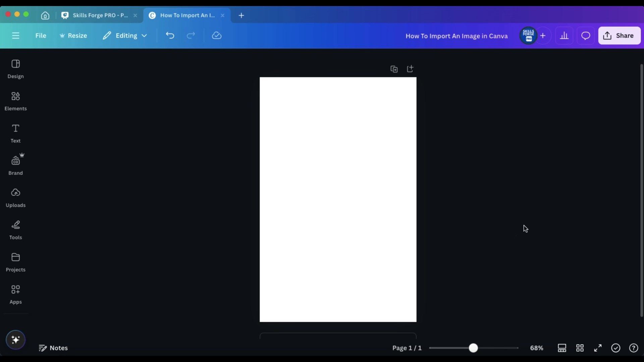Duplicate the current page

pyautogui.click(x=394, y=69)
